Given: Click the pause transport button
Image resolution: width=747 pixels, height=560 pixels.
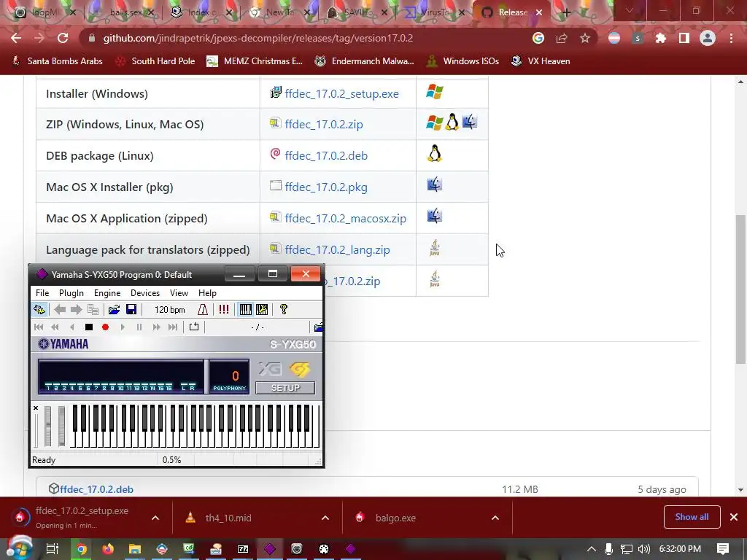Looking at the screenshot, I should tap(139, 327).
